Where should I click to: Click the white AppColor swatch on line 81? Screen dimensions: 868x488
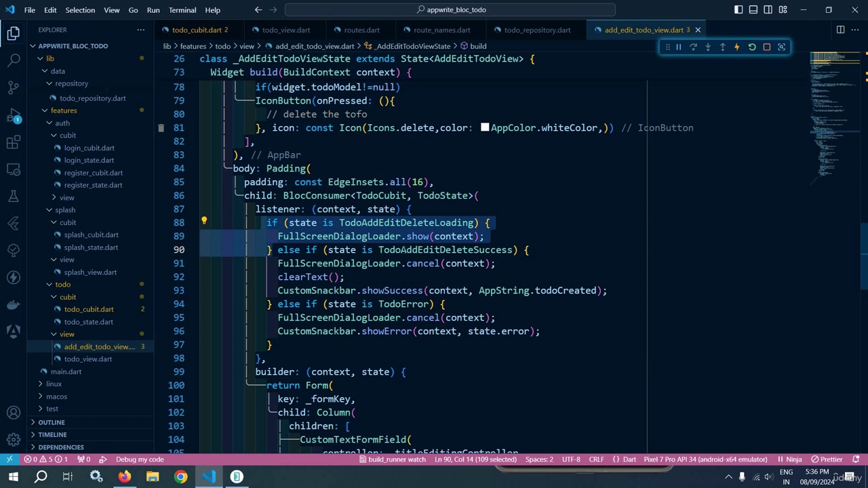click(x=485, y=127)
